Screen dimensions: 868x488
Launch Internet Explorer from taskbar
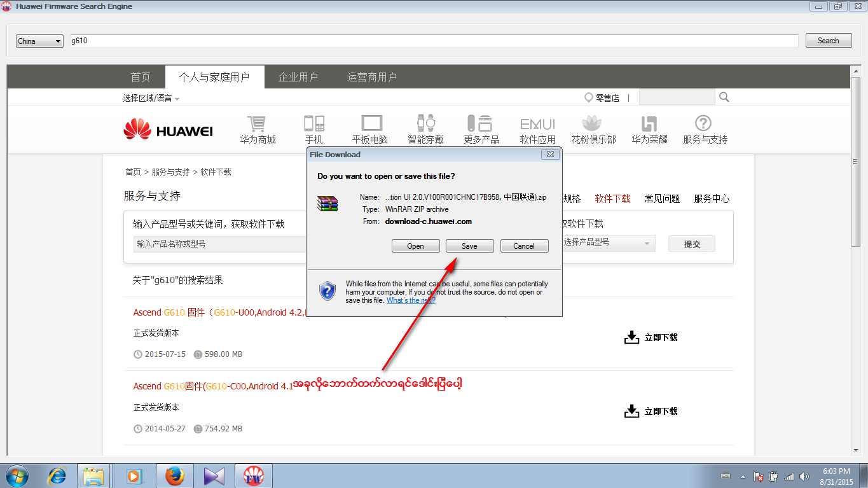pos(58,475)
